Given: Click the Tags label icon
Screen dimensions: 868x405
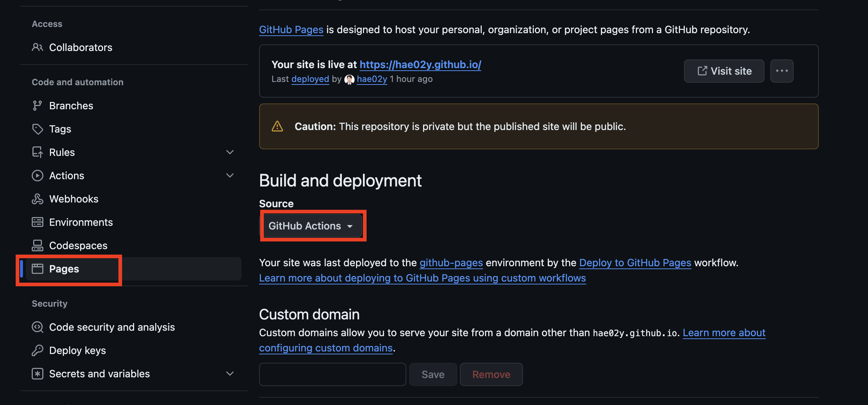Looking at the screenshot, I should [x=37, y=129].
